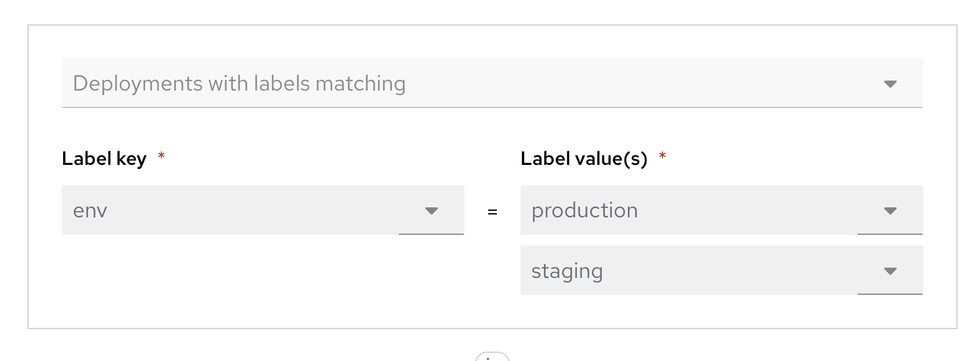Click the red asterisk next to Label key
This screenshot has height=361, width=980.
[161, 156]
